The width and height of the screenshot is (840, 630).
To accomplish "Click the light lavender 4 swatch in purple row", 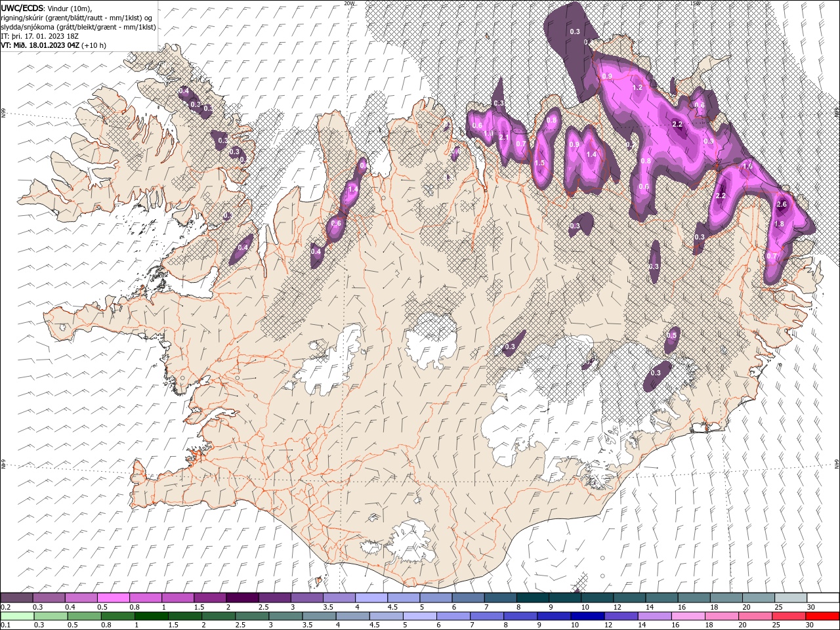I will (x=371, y=598).
